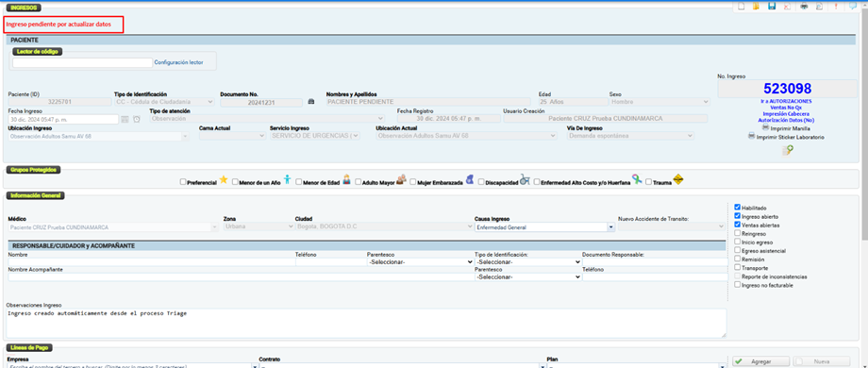Open the Ventas No Qx link

tap(787, 108)
